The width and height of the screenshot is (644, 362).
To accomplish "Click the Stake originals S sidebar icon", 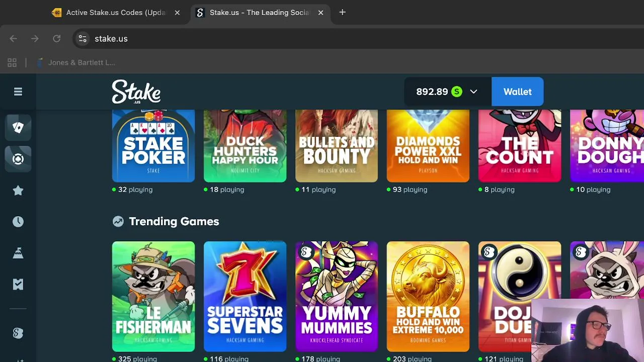I will pos(18,333).
